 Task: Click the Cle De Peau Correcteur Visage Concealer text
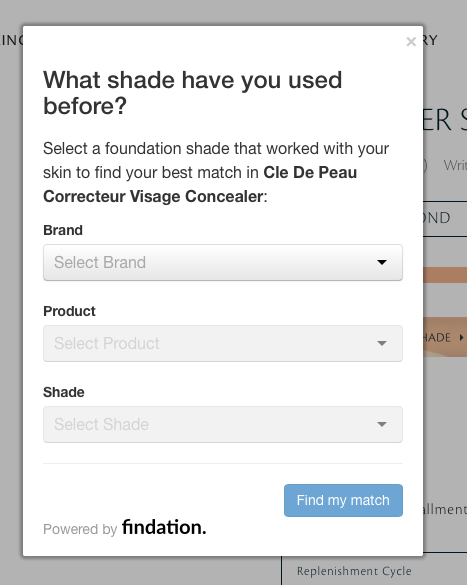[200, 184]
